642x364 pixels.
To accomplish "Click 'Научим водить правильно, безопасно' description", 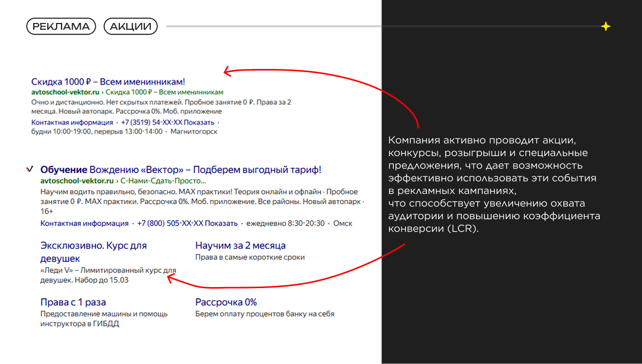I will pos(202,201).
